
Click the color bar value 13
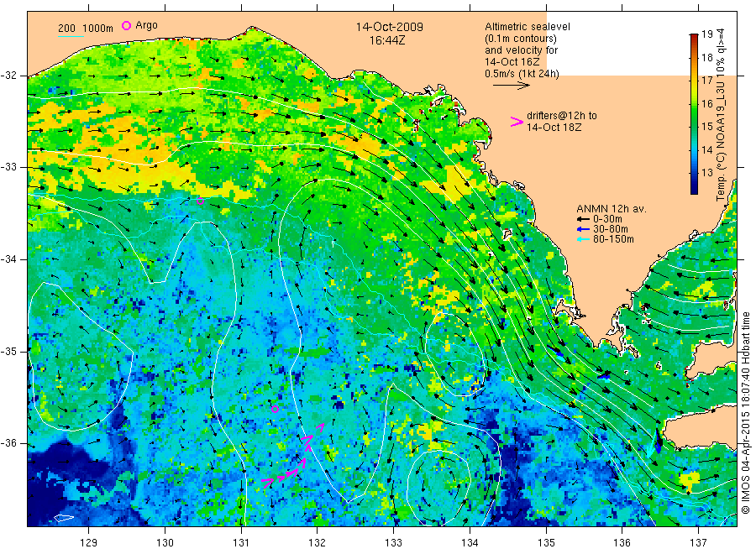pos(706,173)
